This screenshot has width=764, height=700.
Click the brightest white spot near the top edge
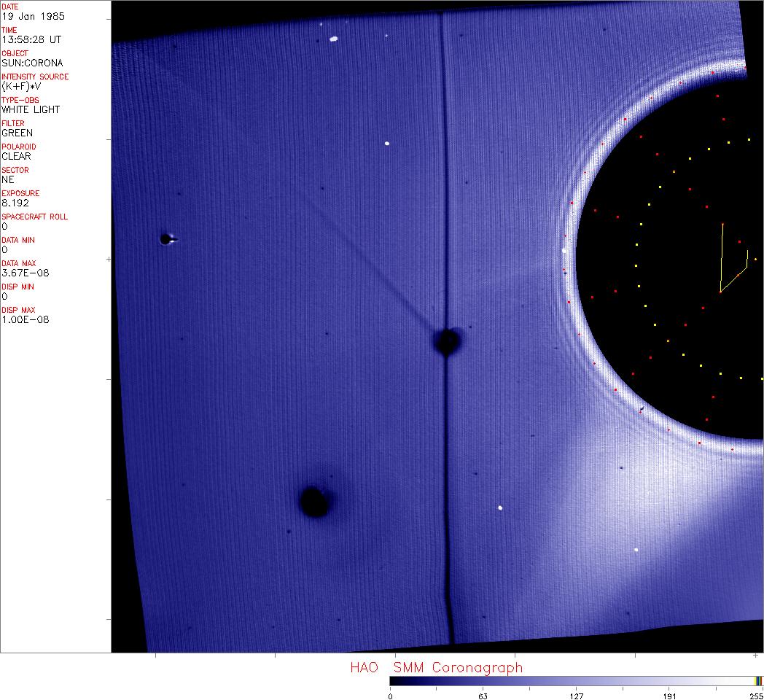(x=334, y=39)
